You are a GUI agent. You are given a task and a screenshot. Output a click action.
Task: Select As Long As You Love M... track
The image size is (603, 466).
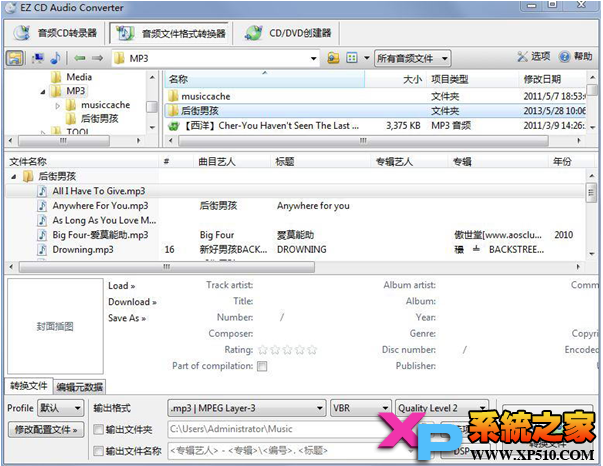point(104,220)
